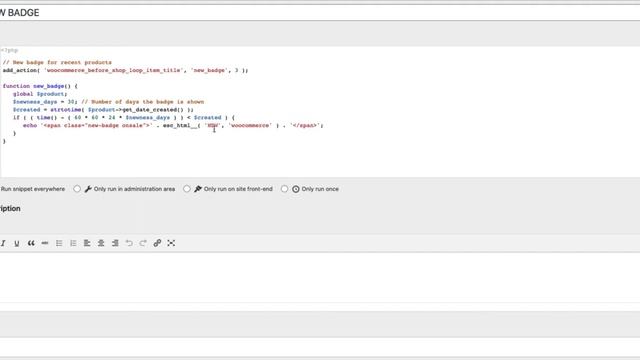Viewport: 640px width, 360px height.
Task: Align description text left
Action: tap(87, 243)
